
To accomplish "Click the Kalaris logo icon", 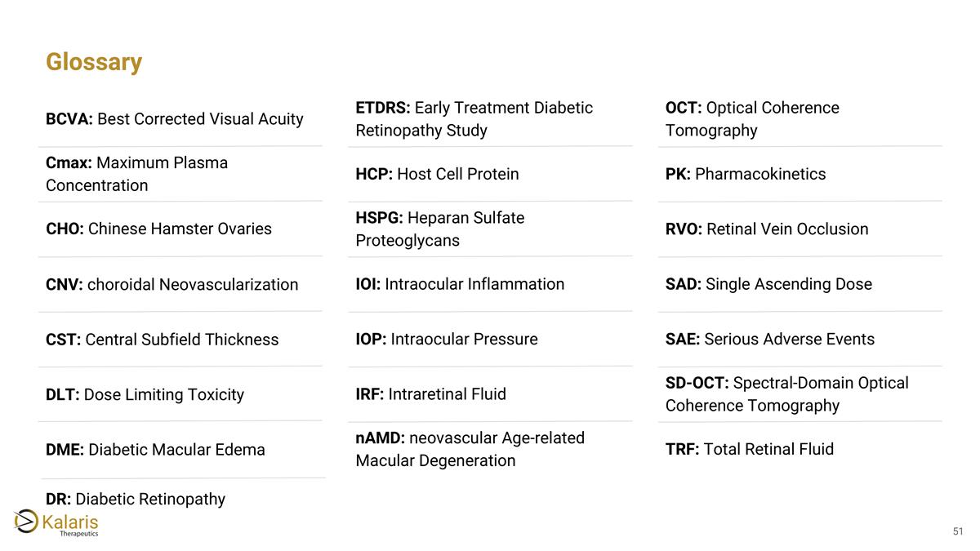I will (26, 521).
